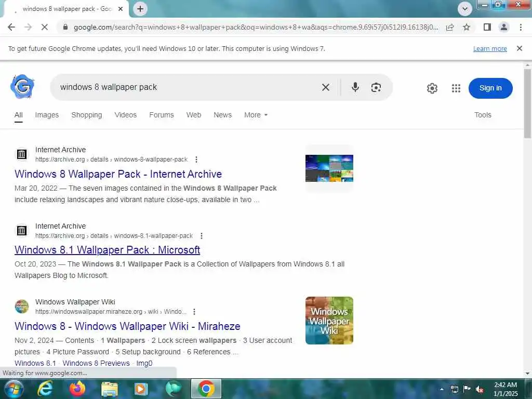Screen dimensions: 532x399
Task: Select the All results tab
Action: coord(19,115)
